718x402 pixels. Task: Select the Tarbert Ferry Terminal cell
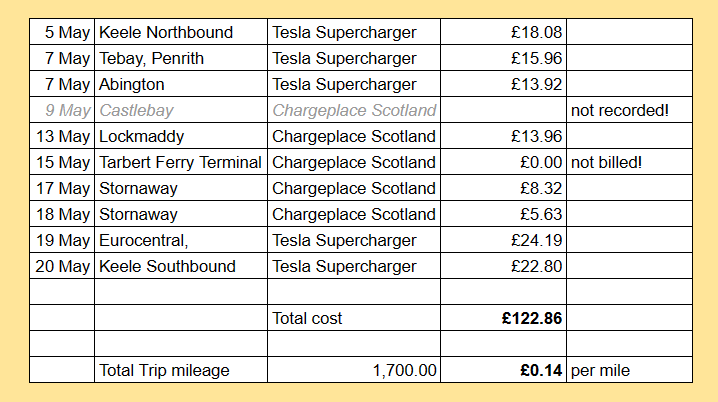tap(180, 162)
